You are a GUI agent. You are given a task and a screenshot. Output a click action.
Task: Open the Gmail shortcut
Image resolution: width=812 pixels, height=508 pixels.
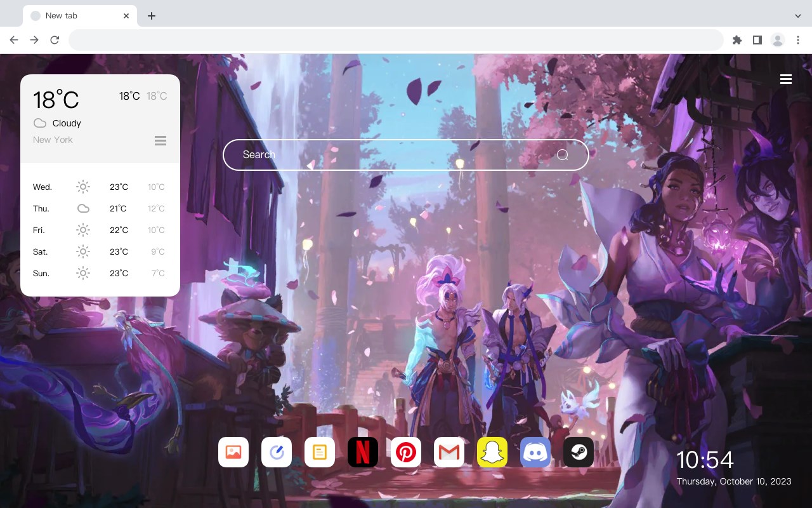coord(449,452)
